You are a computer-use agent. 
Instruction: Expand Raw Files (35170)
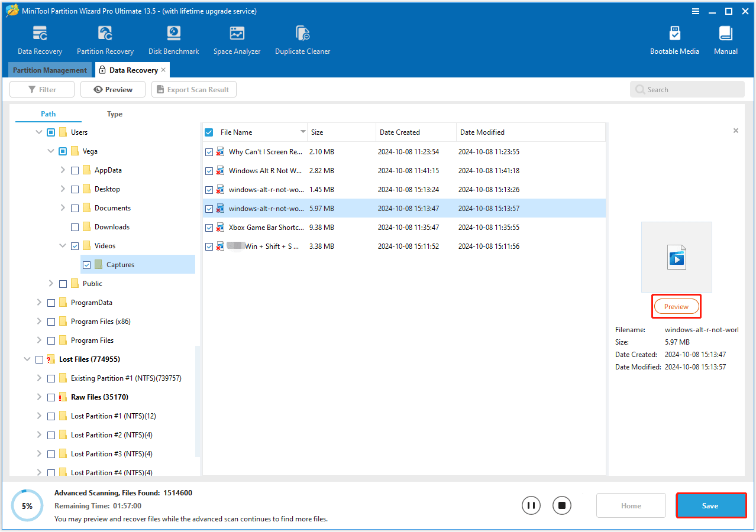tap(39, 397)
